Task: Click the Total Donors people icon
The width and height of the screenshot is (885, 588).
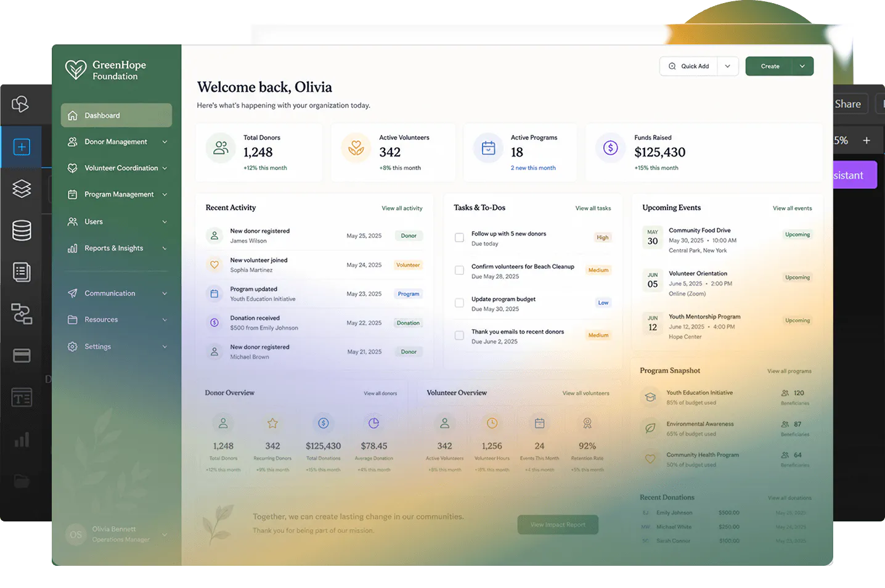Action: click(221, 148)
